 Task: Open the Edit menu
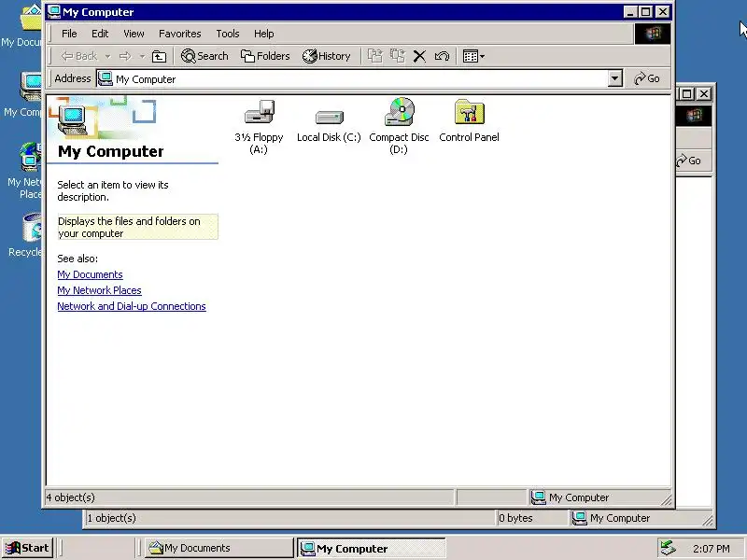(100, 34)
